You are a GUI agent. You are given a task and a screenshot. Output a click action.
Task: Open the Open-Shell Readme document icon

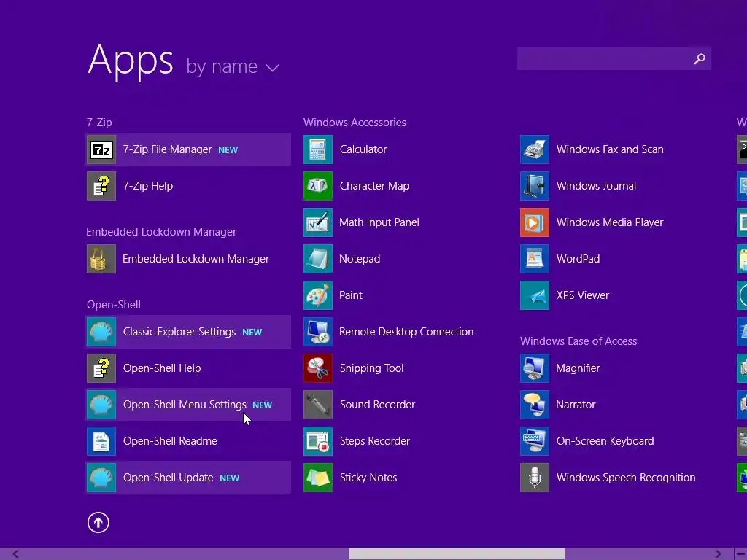101,441
